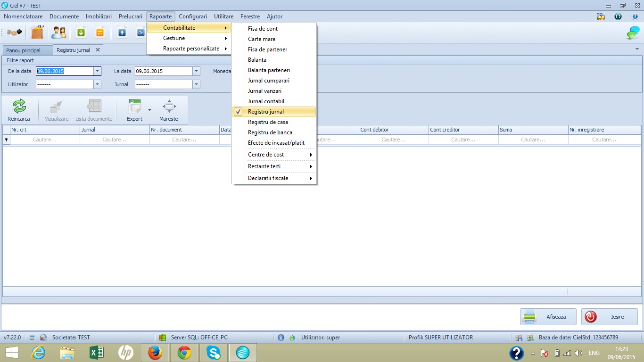Open Excel from the taskbar

click(97, 353)
